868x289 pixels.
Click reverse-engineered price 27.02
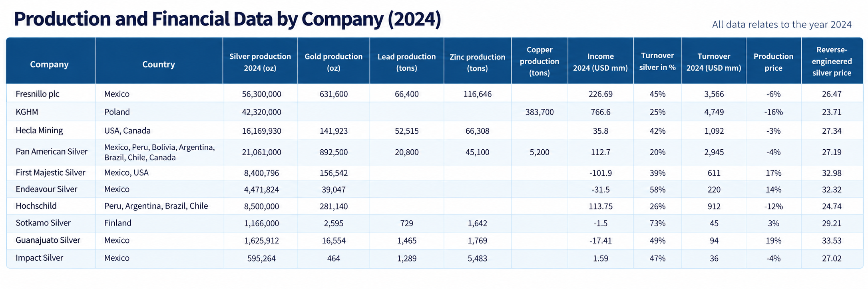(x=832, y=258)
